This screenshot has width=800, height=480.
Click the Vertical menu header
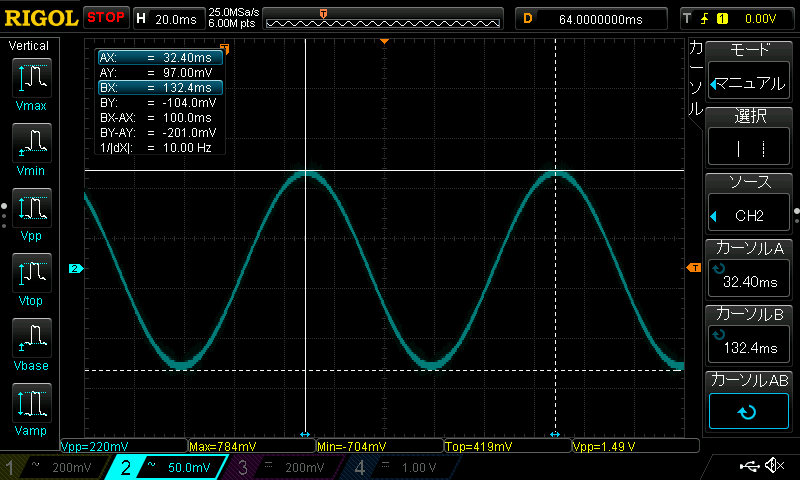point(29,46)
